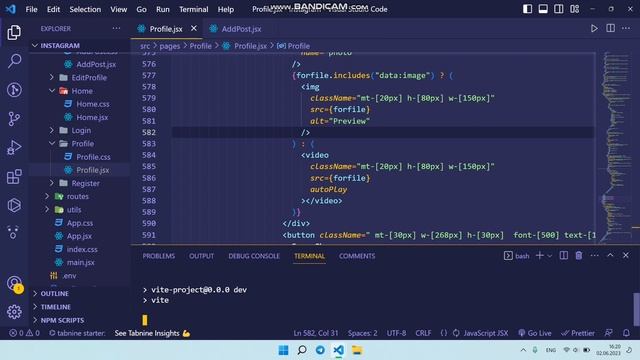The image size is (640, 360).
Task: Go to line via Ln 582, Col 31
Action: point(316,333)
